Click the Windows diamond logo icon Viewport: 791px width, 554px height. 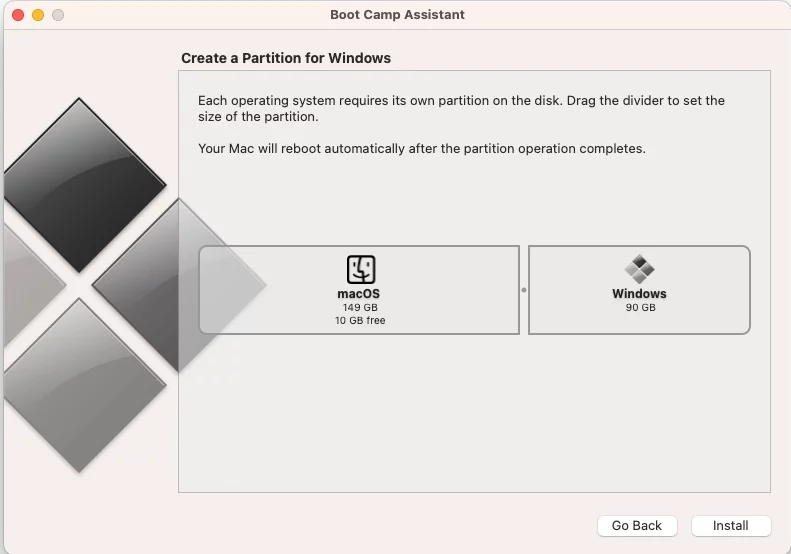639,269
